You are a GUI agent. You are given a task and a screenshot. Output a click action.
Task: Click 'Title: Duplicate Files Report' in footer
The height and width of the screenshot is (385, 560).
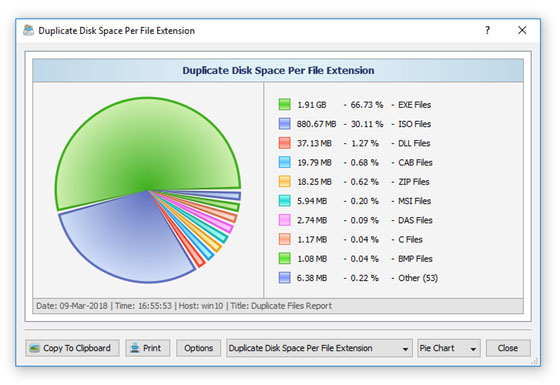(x=281, y=306)
